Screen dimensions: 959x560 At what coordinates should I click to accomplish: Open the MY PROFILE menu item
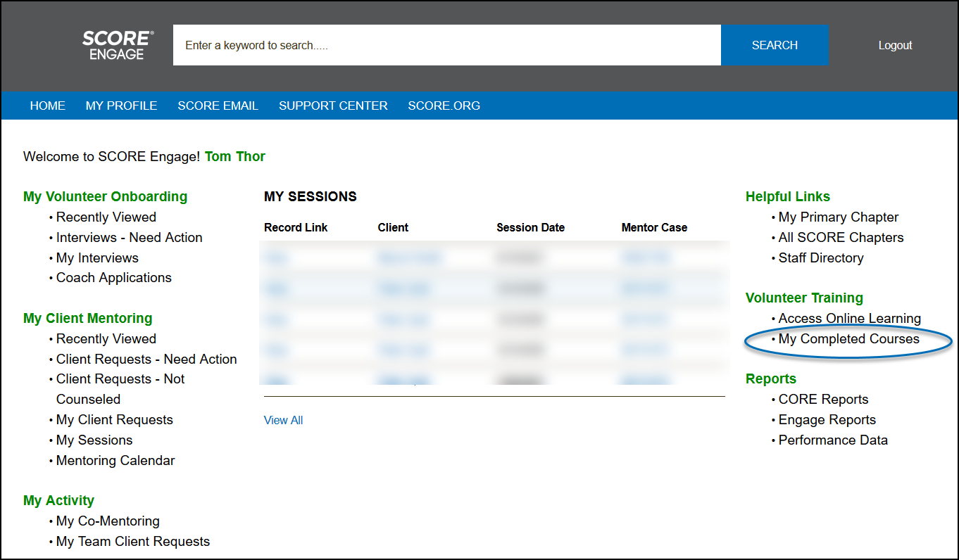[121, 106]
